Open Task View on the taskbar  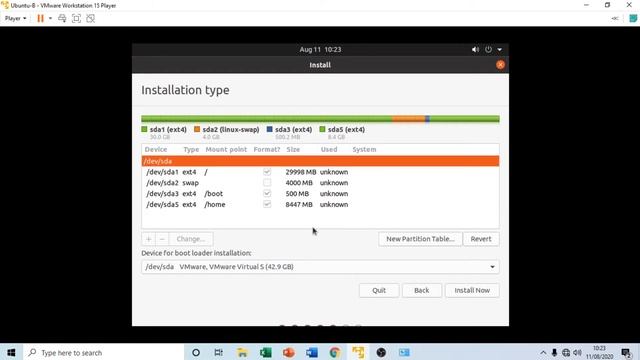[x=219, y=353]
